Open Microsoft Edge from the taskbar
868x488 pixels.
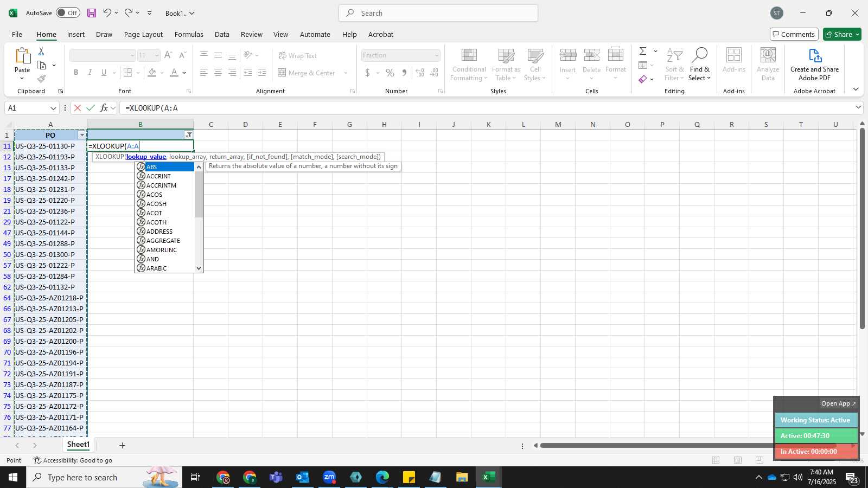(x=382, y=477)
